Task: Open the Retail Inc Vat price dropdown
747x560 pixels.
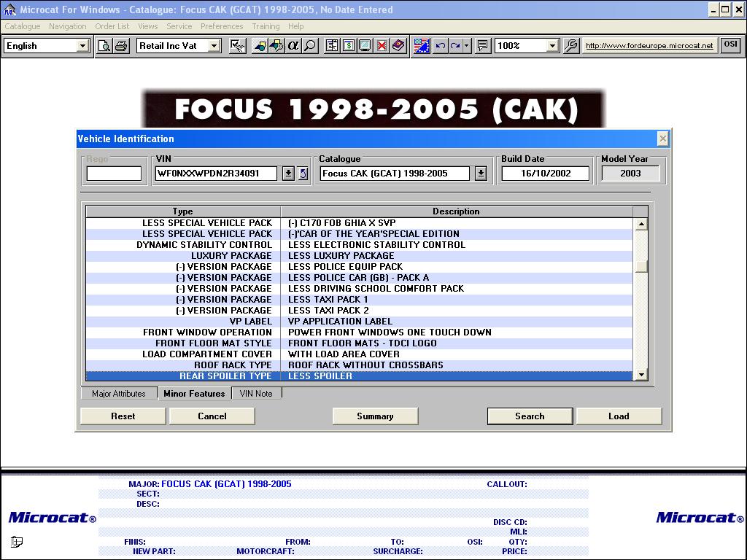Action: 214,46
